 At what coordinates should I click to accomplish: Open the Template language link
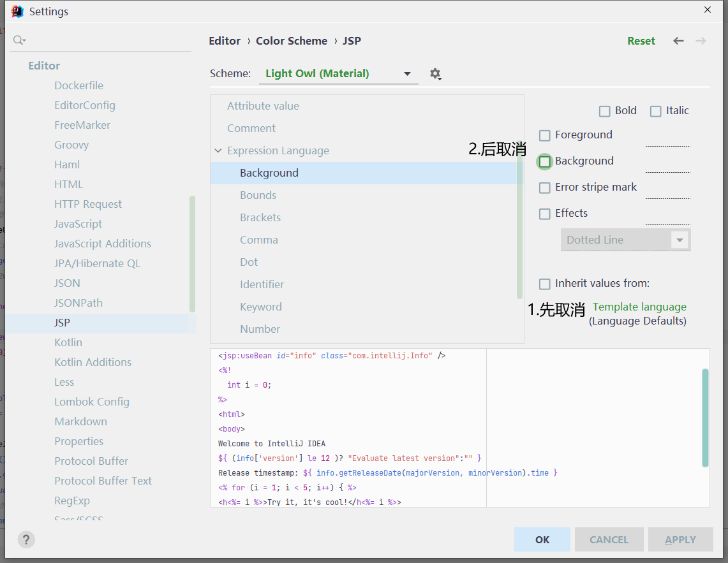[x=639, y=307]
